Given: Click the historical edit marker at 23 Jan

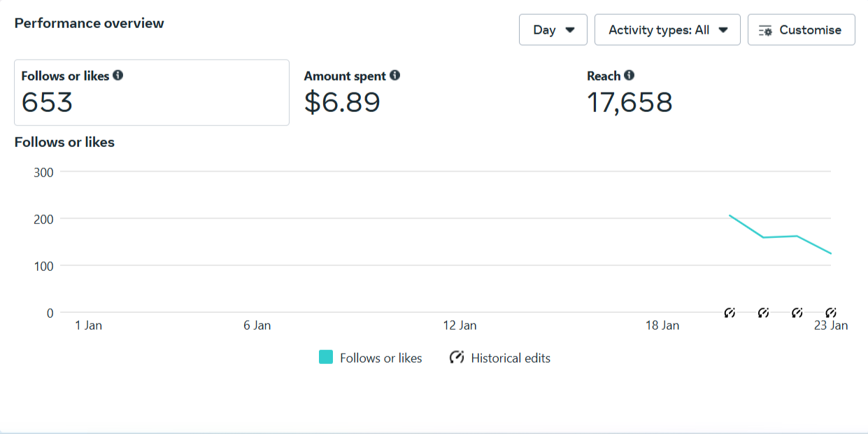Looking at the screenshot, I should pos(831,312).
